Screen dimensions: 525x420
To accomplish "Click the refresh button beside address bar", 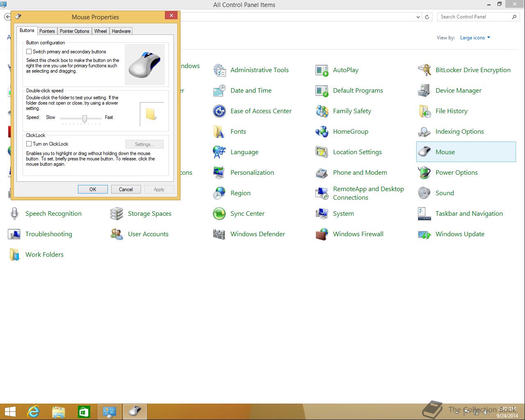I will [427, 17].
